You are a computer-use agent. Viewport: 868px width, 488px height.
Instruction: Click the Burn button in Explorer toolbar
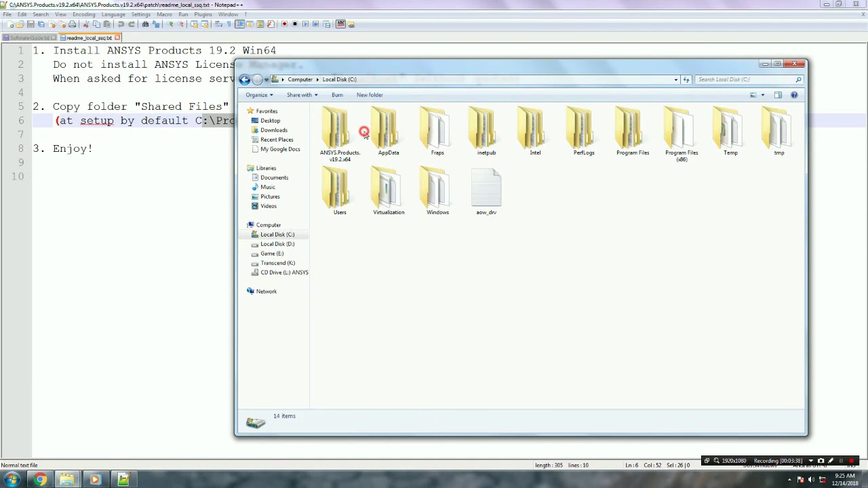[337, 95]
